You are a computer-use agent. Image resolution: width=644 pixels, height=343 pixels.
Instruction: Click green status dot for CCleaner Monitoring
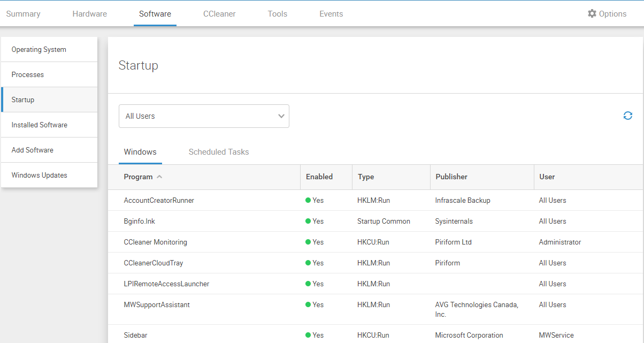coord(308,242)
